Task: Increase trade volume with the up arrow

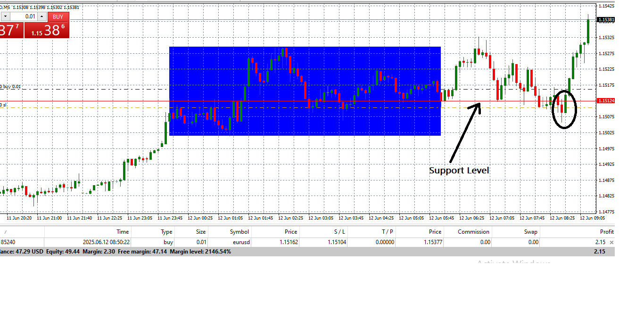Action: click(x=41, y=16)
